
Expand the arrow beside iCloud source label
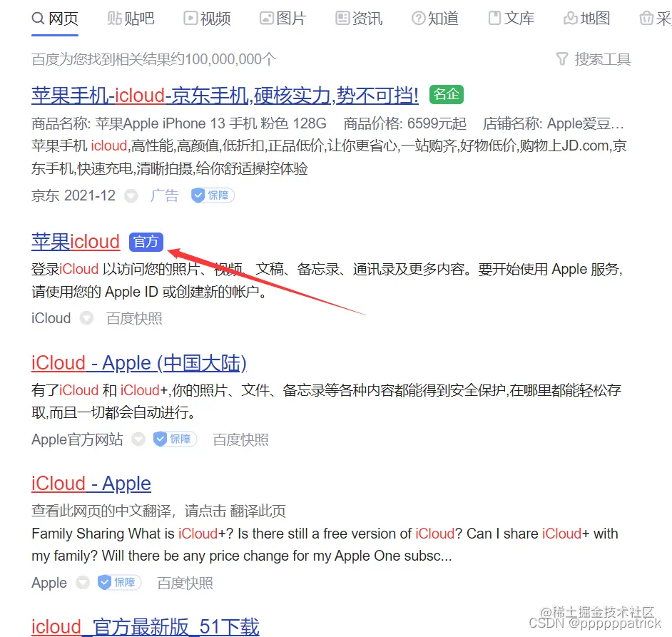86,318
